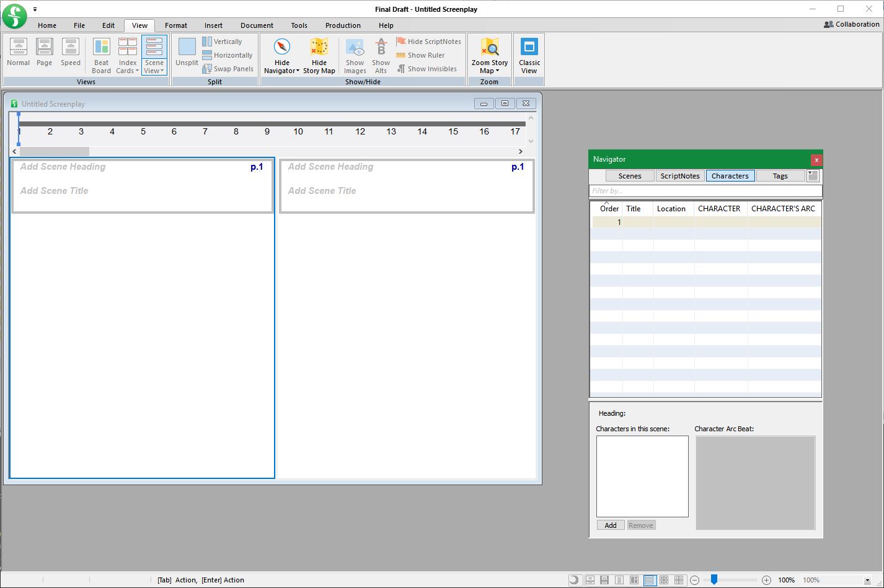The image size is (884, 588).
Task: Click the second view icon in status bar
Action: point(604,580)
